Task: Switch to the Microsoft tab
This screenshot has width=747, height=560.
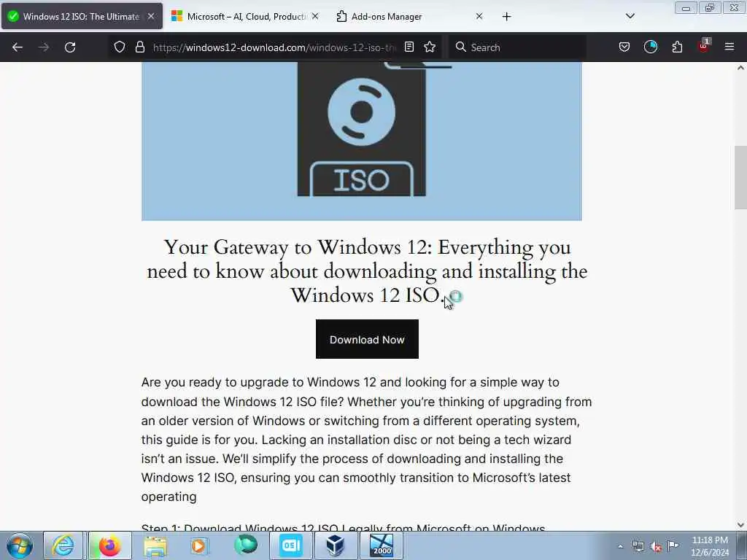Action: coord(245,17)
